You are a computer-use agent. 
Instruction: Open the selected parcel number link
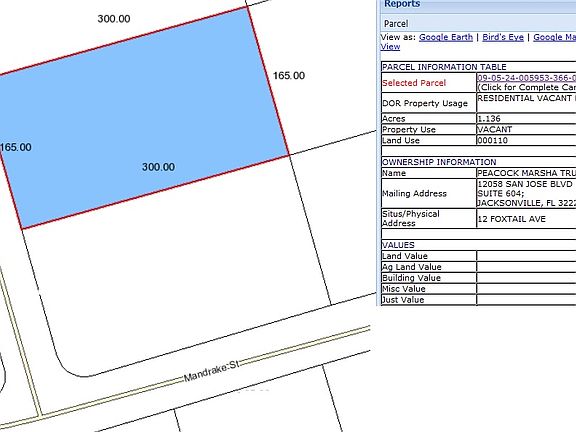coord(526,78)
